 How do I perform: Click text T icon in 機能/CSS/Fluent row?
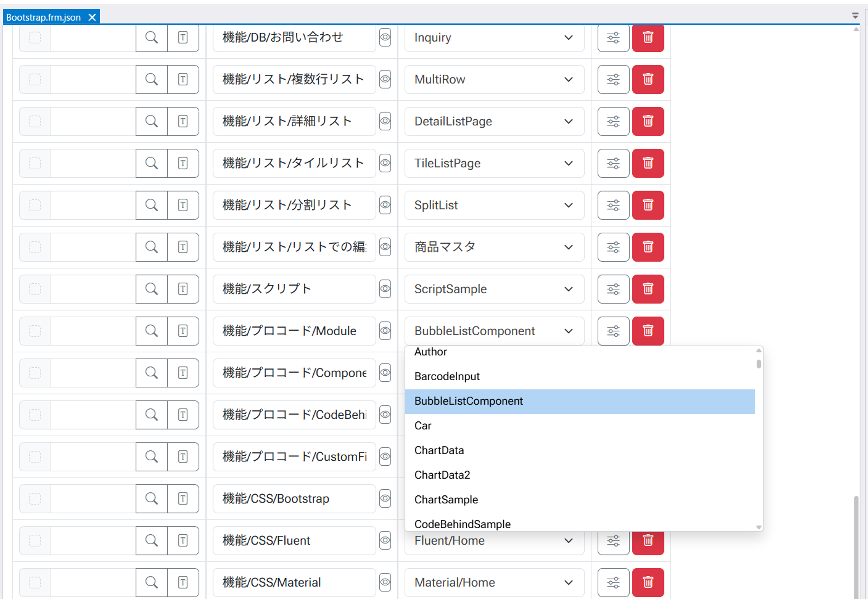coord(183,540)
